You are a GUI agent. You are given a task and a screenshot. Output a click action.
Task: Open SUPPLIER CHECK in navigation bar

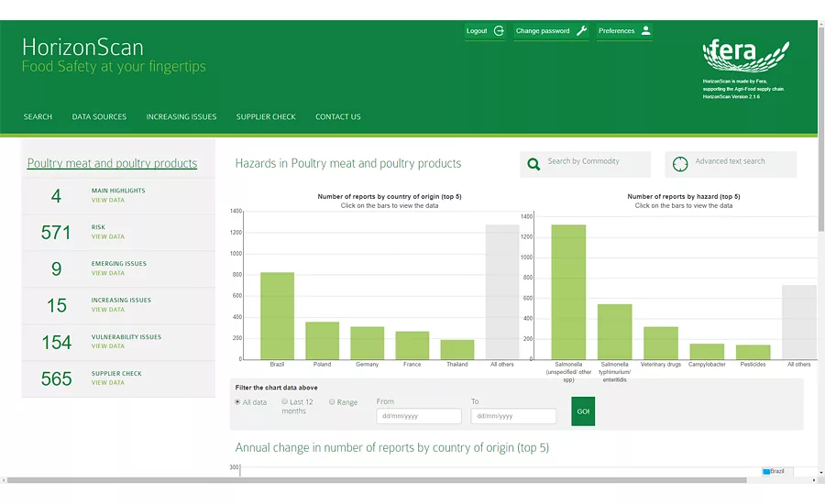coord(266,116)
